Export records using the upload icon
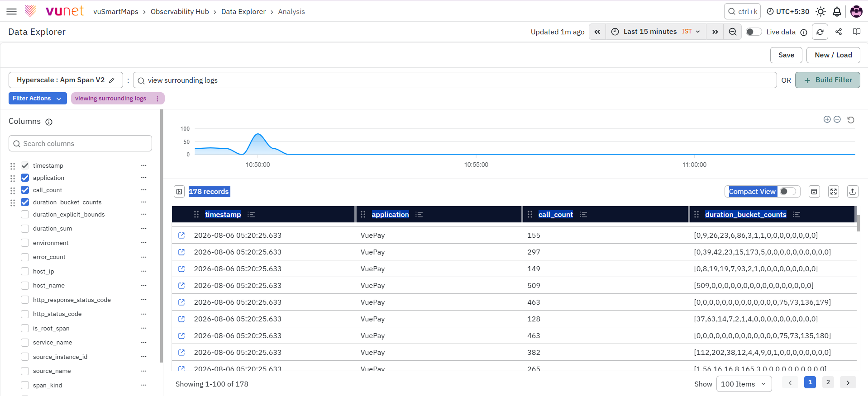This screenshot has height=396, width=868. [853, 192]
